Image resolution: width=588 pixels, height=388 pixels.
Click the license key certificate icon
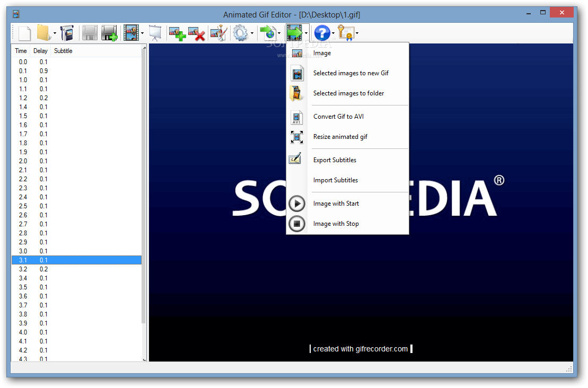tap(346, 33)
